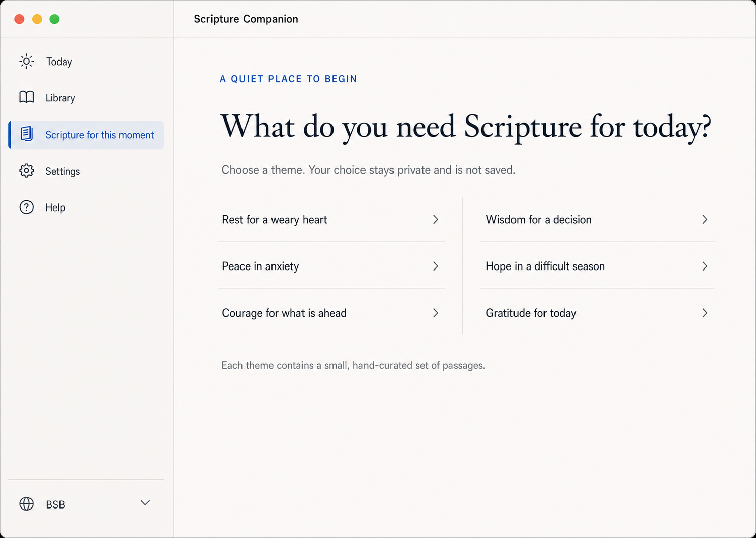Click the chevron on Wisdom for a decision

(x=705, y=219)
